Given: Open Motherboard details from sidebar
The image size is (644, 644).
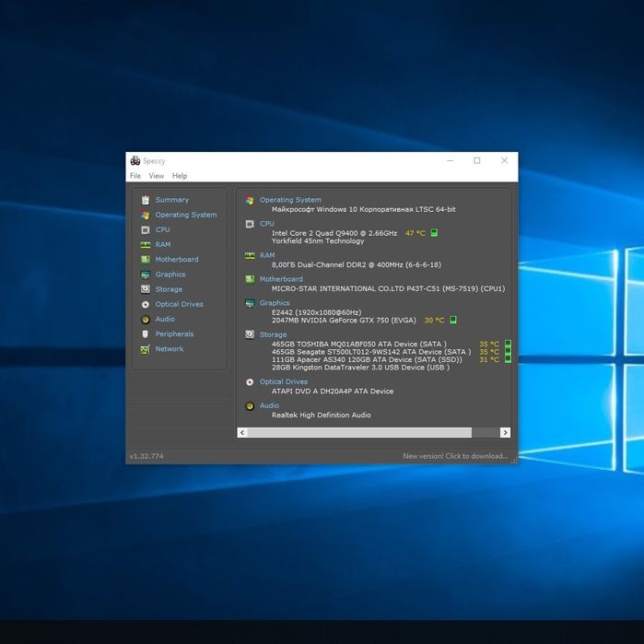Looking at the screenshot, I should 177,260.
